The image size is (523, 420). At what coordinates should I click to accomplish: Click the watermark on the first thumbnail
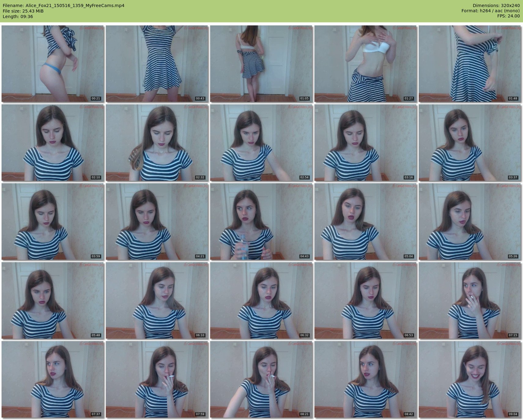point(91,28)
